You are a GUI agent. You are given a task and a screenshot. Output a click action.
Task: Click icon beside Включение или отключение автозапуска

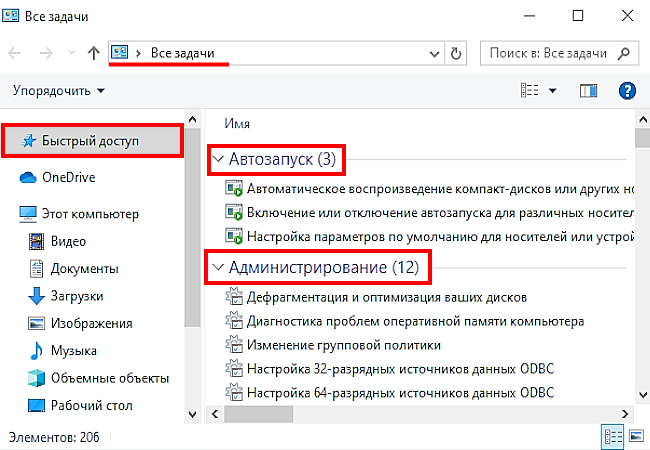[x=234, y=212]
